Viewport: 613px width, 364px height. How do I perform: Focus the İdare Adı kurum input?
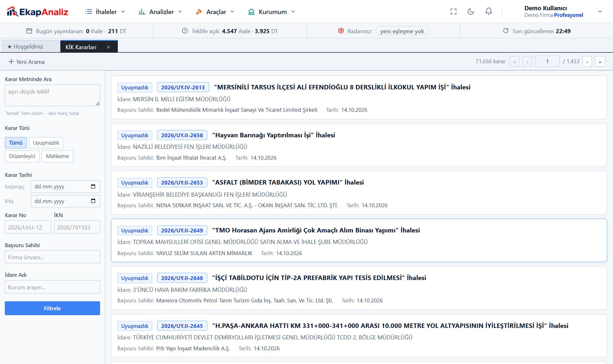tap(52, 287)
